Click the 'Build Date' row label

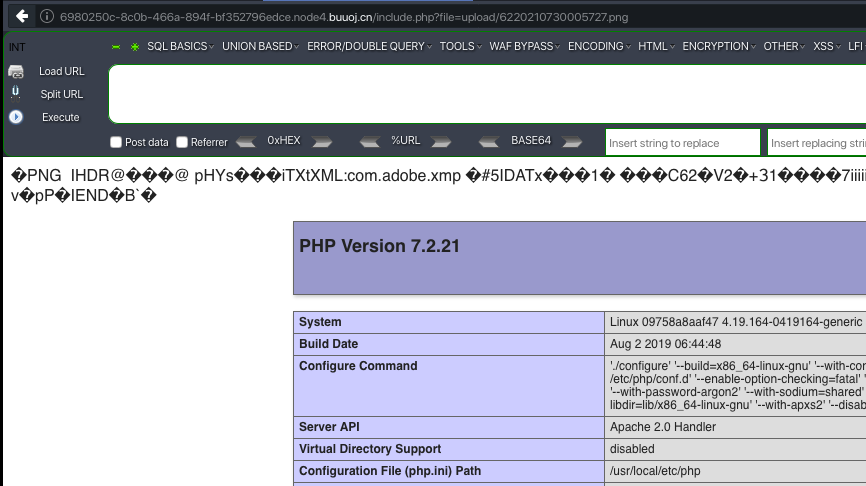328,344
